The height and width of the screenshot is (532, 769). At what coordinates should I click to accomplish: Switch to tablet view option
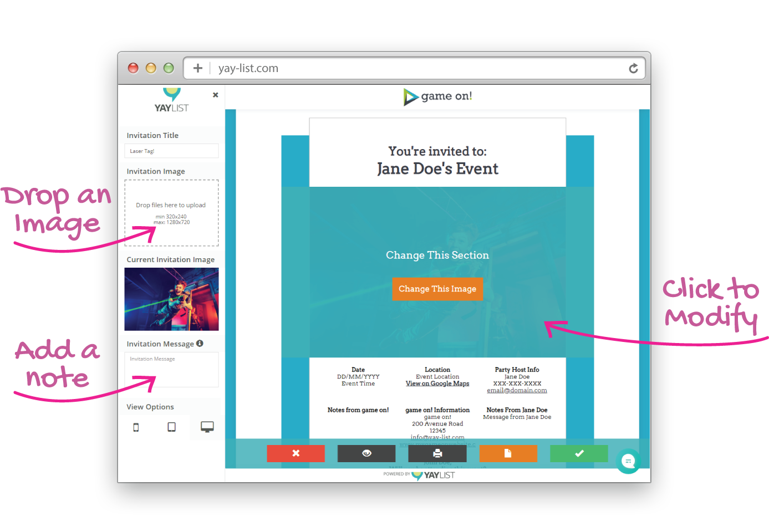[x=172, y=427]
